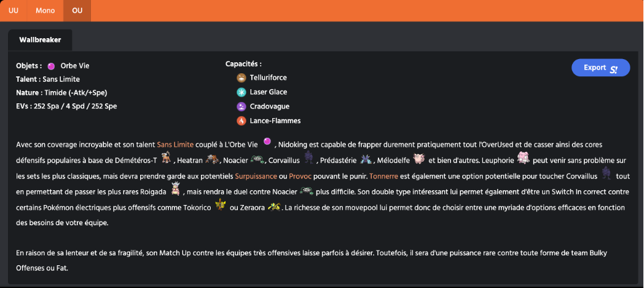Open the Tonnerre move link
644x288 pixels.
pos(385,175)
